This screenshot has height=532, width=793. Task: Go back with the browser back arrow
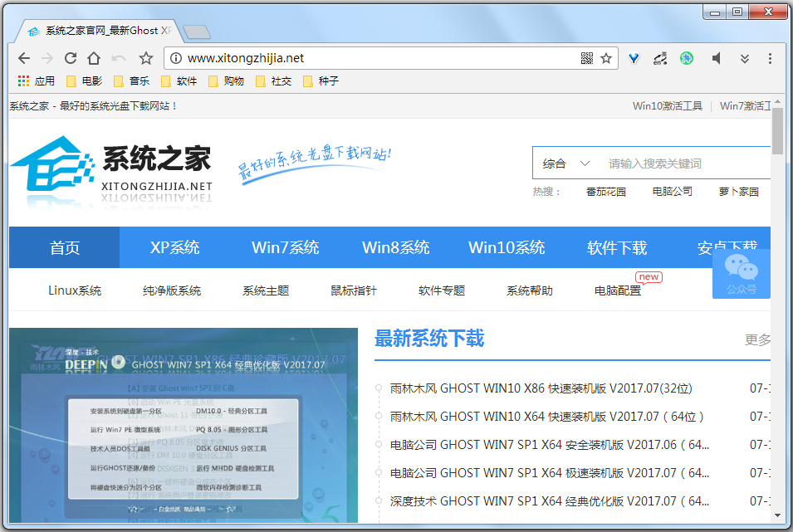(x=24, y=58)
